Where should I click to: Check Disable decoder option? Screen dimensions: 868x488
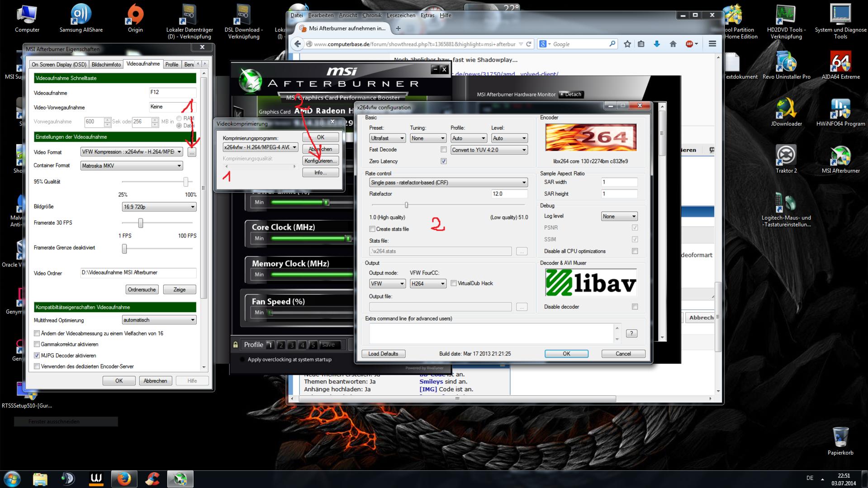(x=635, y=307)
